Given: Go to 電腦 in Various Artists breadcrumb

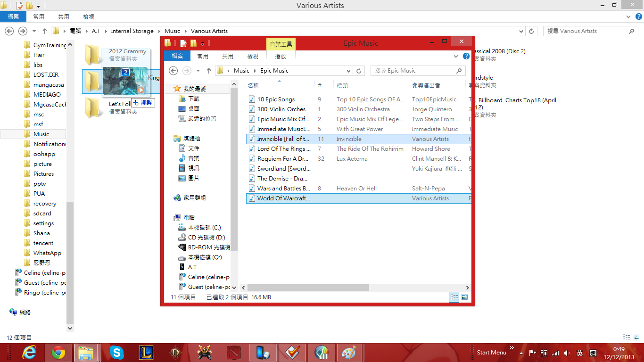Looking at the screenshot, I should pos(75,31).
